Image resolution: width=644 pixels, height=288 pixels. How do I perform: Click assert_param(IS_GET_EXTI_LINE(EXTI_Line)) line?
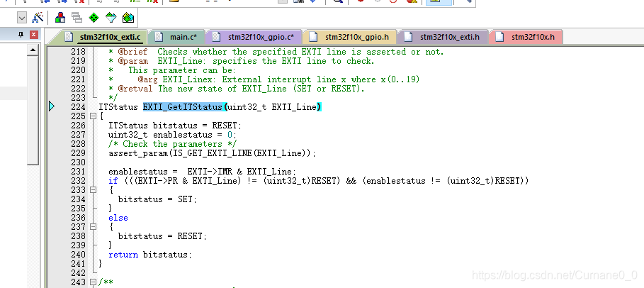(213, 153)
